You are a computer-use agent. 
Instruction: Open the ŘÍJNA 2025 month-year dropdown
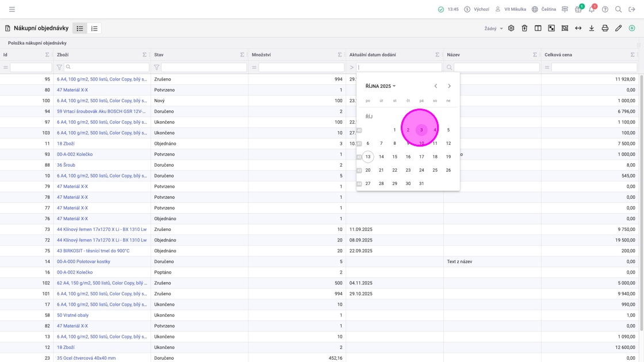380,86
